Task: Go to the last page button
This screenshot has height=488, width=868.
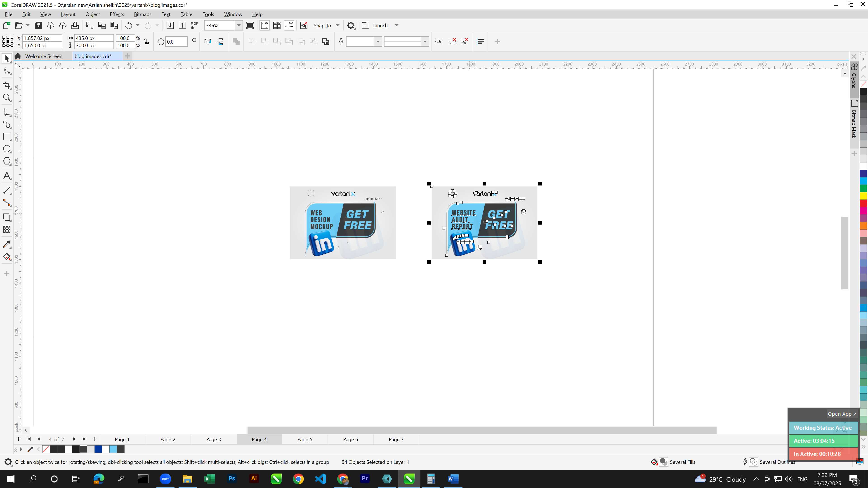Action: point(85,439)
